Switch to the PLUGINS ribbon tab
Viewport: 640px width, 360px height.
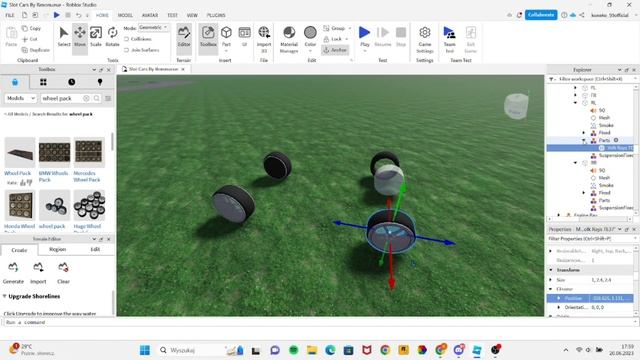[216, 15]
